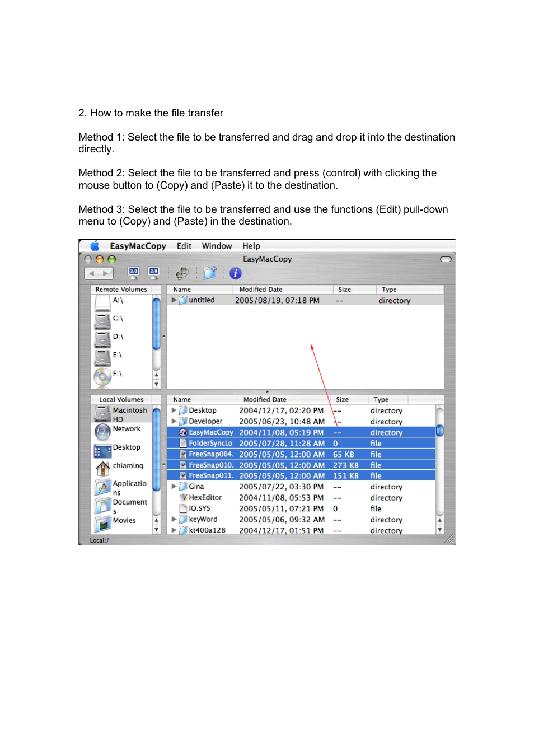Open the EasyMacCopy application menu

(x=138, y=246)
